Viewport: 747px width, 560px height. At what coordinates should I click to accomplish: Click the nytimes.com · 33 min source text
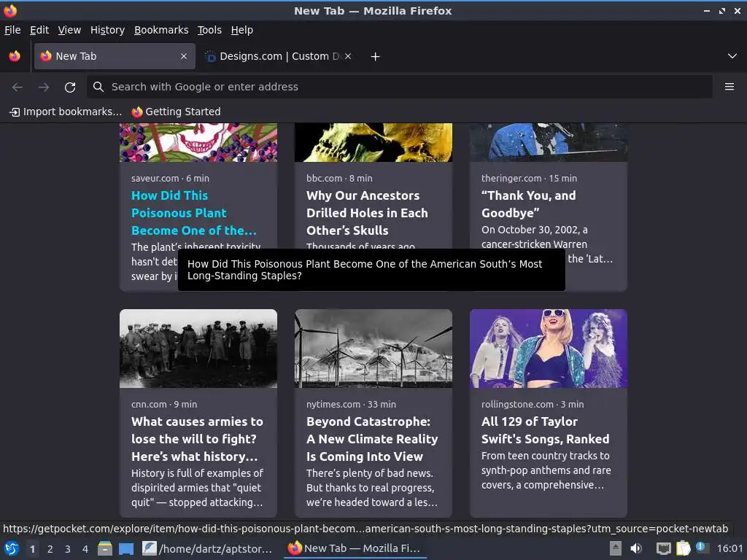351,404
